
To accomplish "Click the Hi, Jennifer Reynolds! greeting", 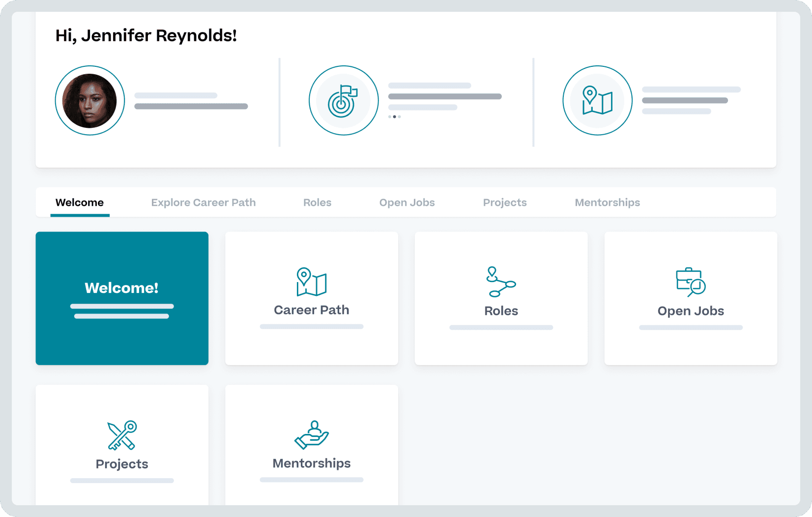I will tap(146, 35).
